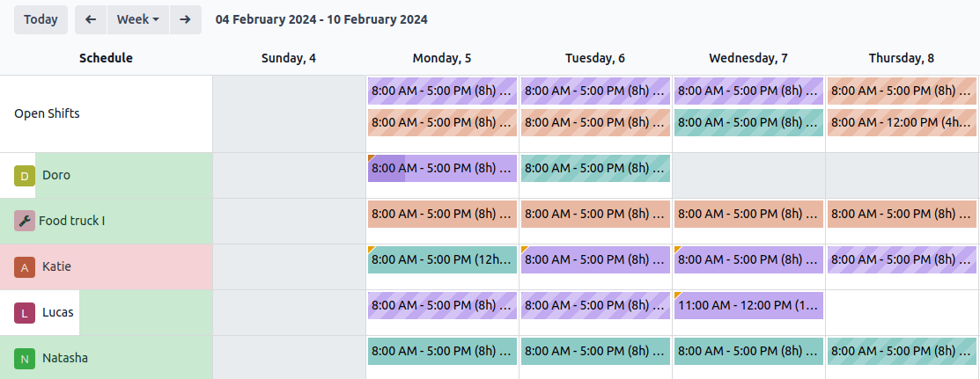Screen dimensions: 980x379
Task: Open Natasha's Tuesday 8:00 AM shift
Action: [595, 351]
